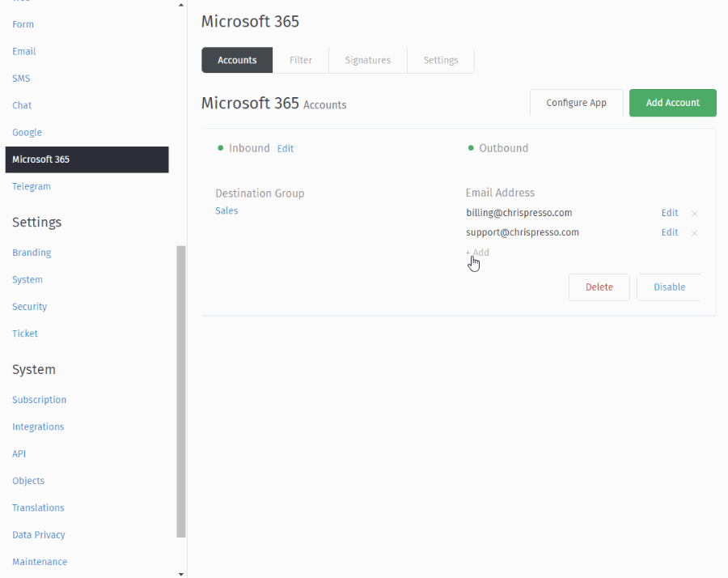The width and height of the screenshot is (728, 578).
Task: Open Form channel in sidebar
Action: [x=23, y=24]
